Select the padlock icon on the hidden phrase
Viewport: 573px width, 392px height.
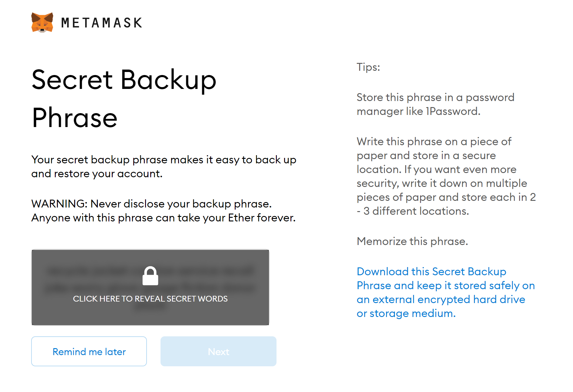(151, 277)
